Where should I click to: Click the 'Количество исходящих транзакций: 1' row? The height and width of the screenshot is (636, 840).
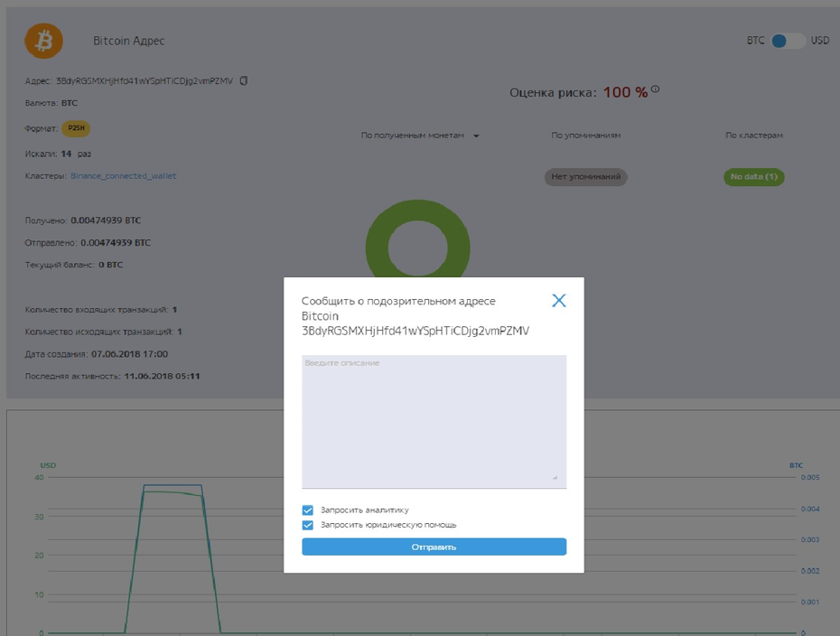point(103,332)
